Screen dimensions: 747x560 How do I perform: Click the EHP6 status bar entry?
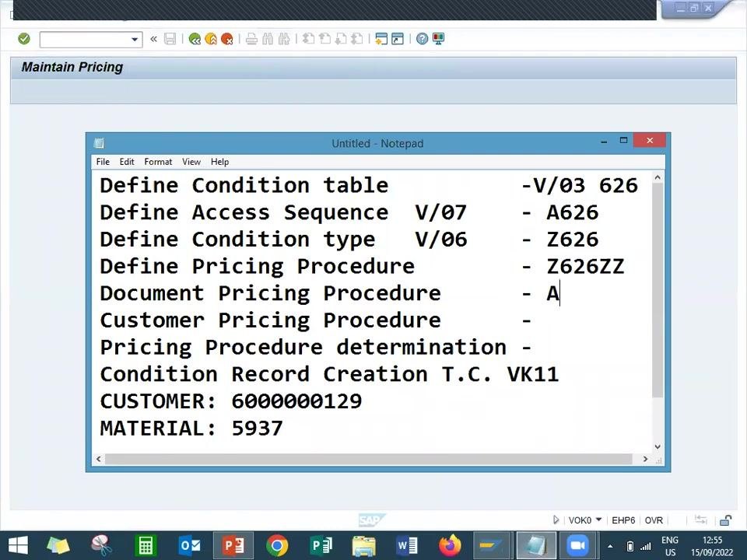[x=623, y=520]
